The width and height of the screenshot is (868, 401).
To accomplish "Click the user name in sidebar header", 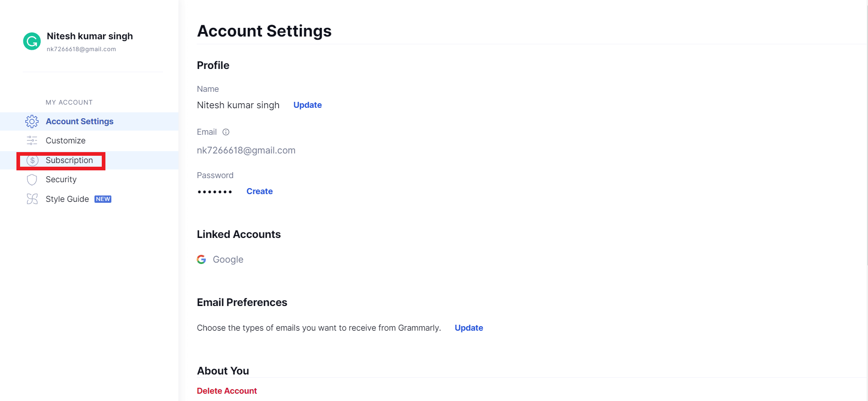I will click(90, 36).
